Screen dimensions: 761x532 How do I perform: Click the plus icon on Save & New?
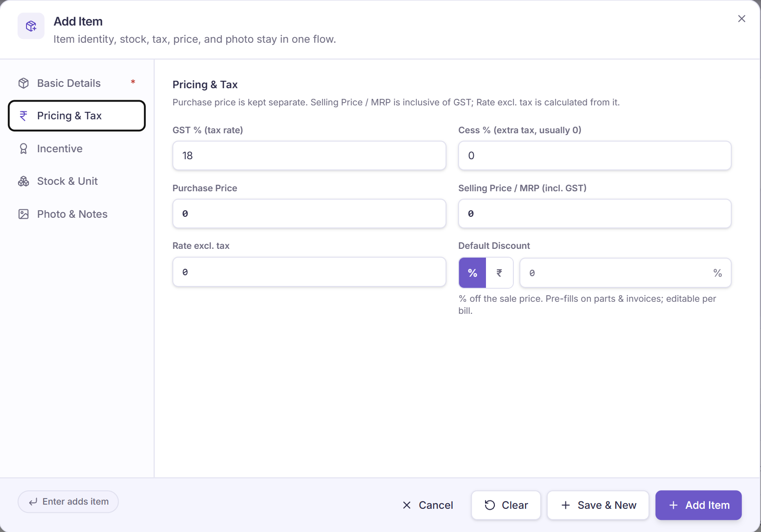pyautogui.click(x=565, y=505)
